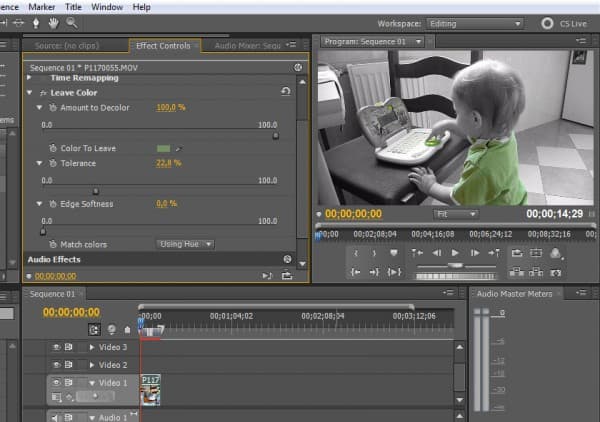
Task: Open the Match colors Using Hue dropdown
Action: point(185,244)
